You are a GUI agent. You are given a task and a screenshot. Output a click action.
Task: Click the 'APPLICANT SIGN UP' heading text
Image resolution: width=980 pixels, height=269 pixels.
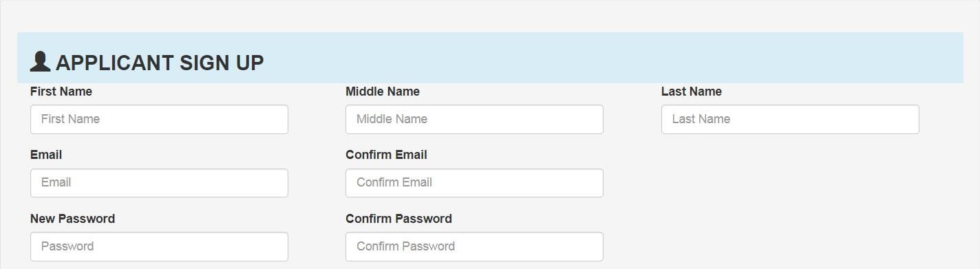point(160,63)
